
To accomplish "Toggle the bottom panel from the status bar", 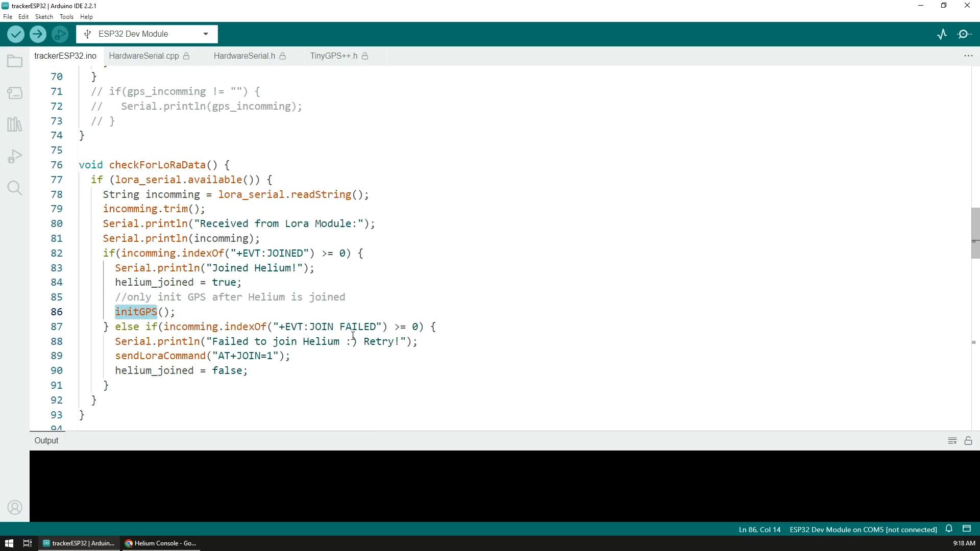I will [x=967, y=529].
